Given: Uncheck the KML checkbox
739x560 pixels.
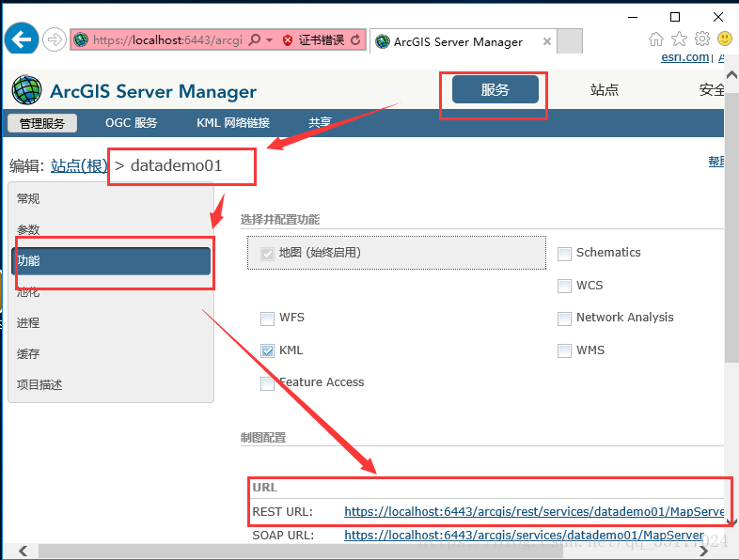Looking at the screenshot, I should pyautogui.click(x=267, y=350).
